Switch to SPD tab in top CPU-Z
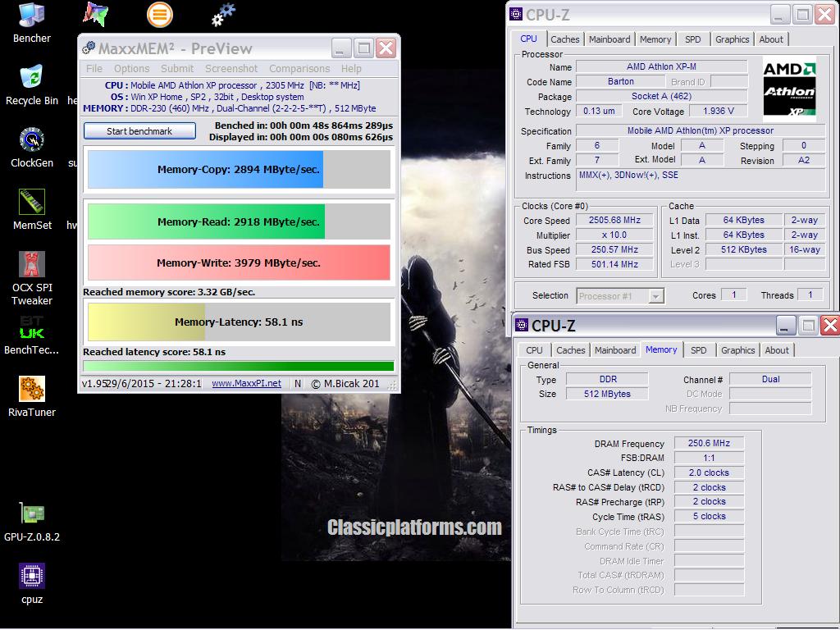The width and height of the screenshot is (840, 630). click(x=692, y=39)
